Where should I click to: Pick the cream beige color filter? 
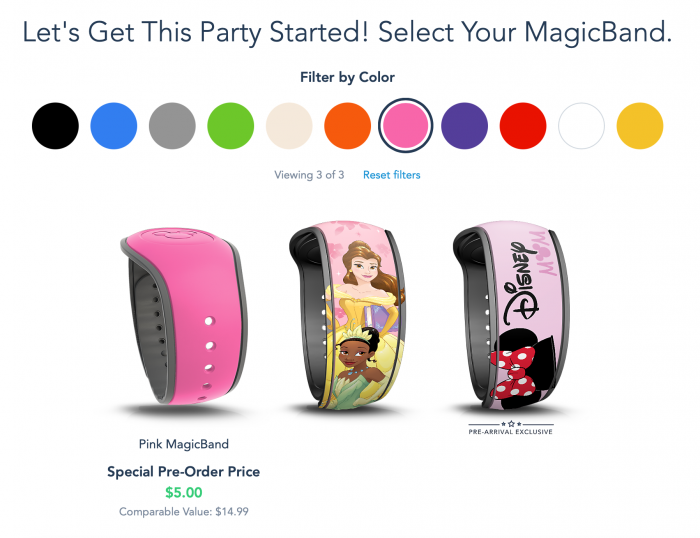coord(289,126)
